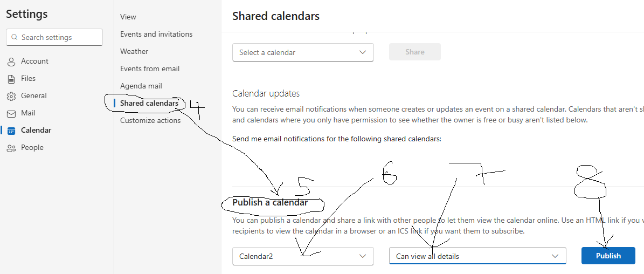Click the magnifier icon in search box
Image resolution: width=644 pixels, height=274 pixels.
[x=15, y=37]
